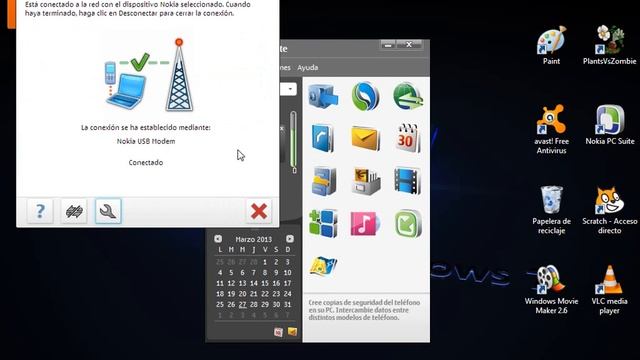640x360 pixels.
Task: Open VLC media player shortcut
Action: click(609, 290)
